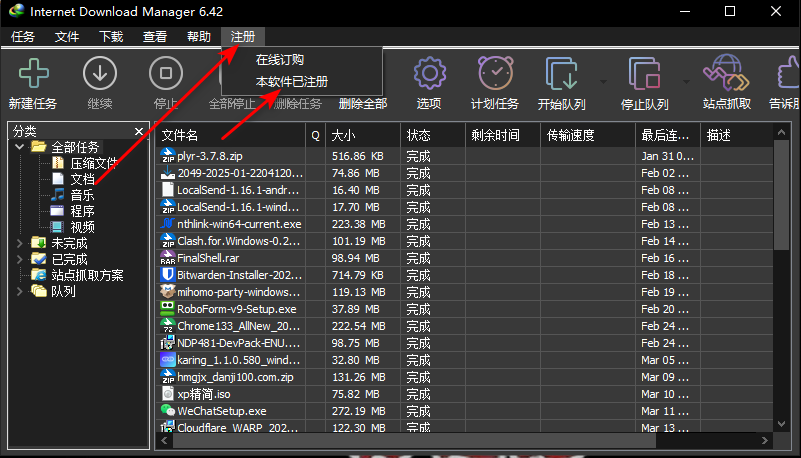801x458 pixels.
Task: Open the 停止队列 dropdown arrow
Action: (686, 82)
